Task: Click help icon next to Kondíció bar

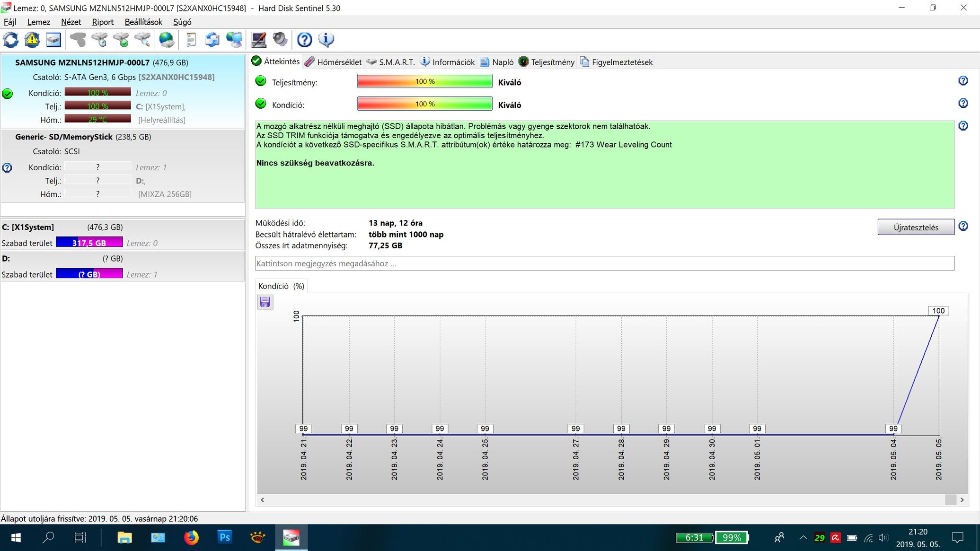Action: pos(963,103)
